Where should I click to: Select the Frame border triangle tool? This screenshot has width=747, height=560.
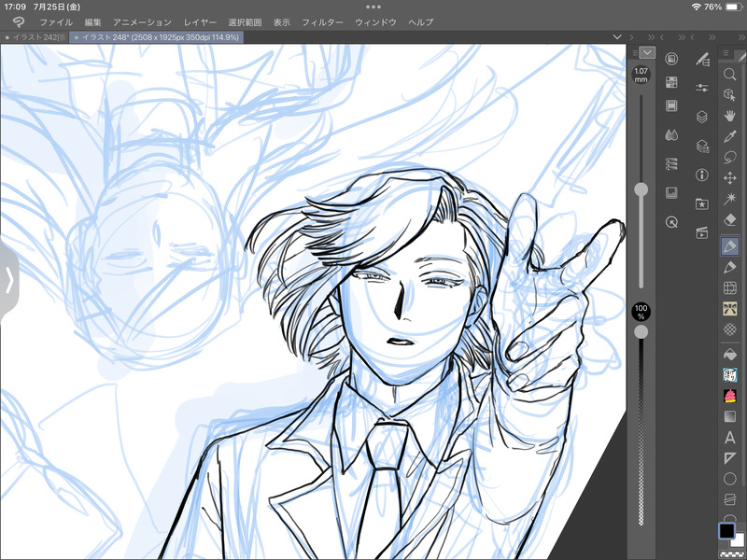pos(729,458)
